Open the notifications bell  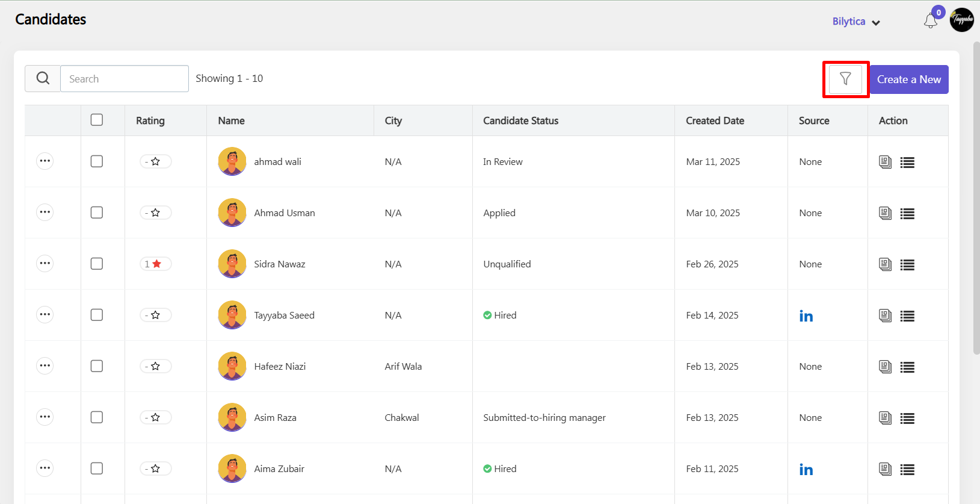(931, 21)
